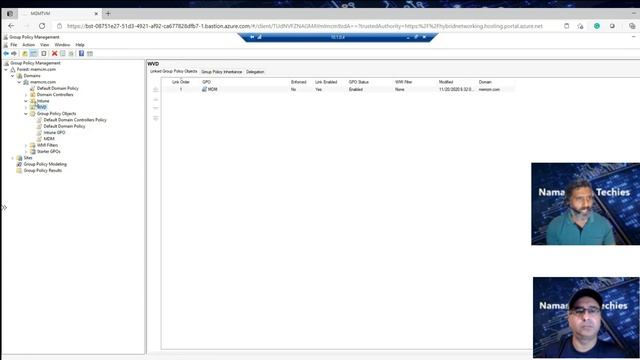The height and width of the screenshot is (360, 640).
Task: Collapse the Intune OU arrow
Action: (x=26, y=101)
